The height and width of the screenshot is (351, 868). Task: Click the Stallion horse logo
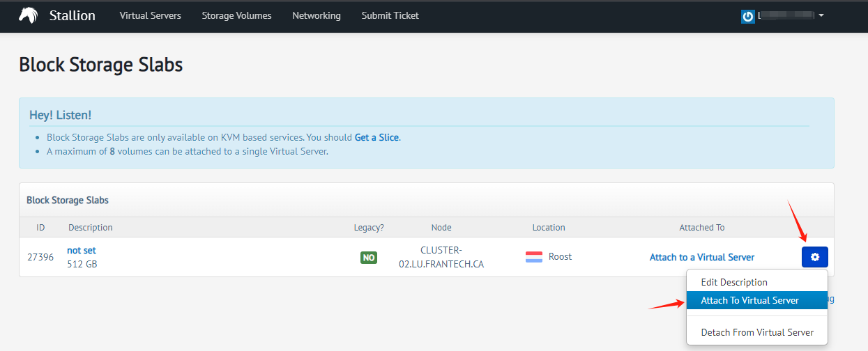point(28,15)
